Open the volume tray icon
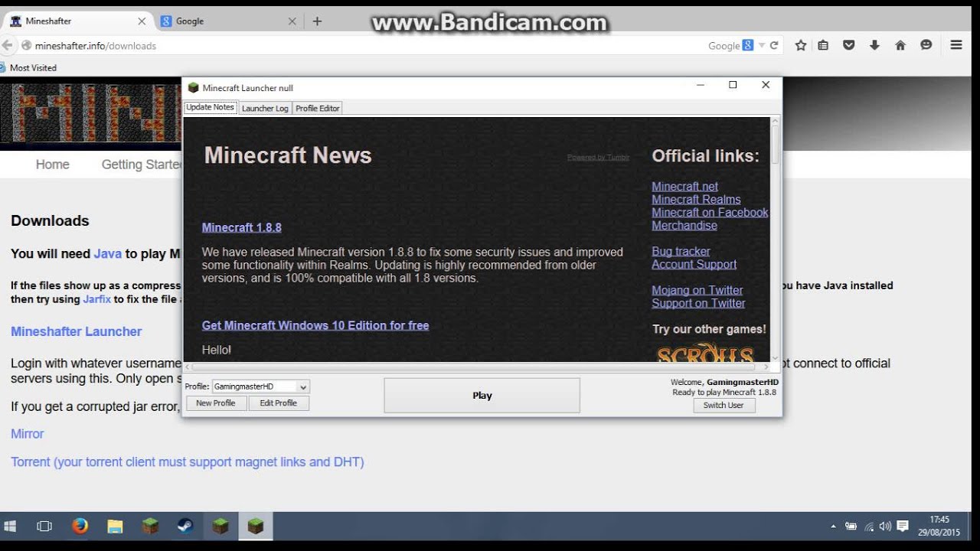 885,527
